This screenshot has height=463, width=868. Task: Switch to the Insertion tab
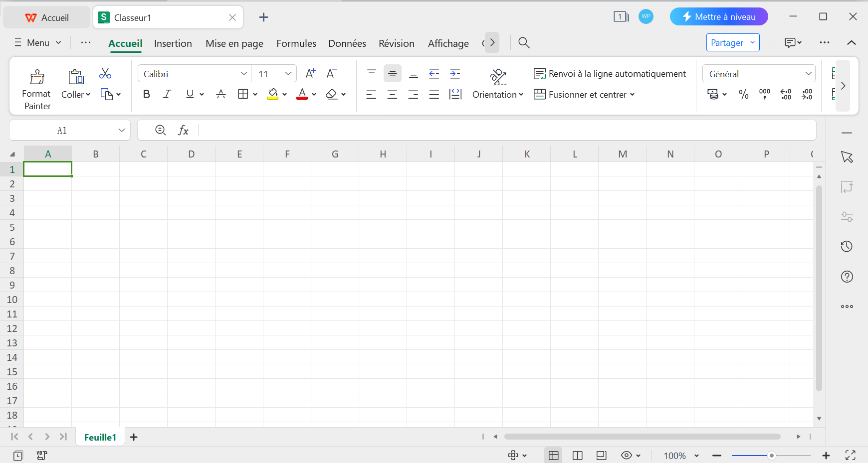click(x=173, y=43)
